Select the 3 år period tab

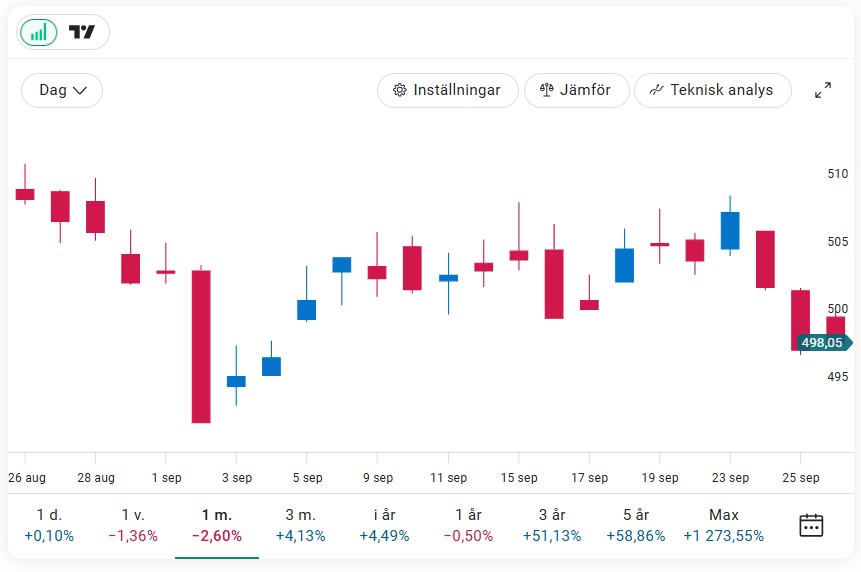[552, 525]
